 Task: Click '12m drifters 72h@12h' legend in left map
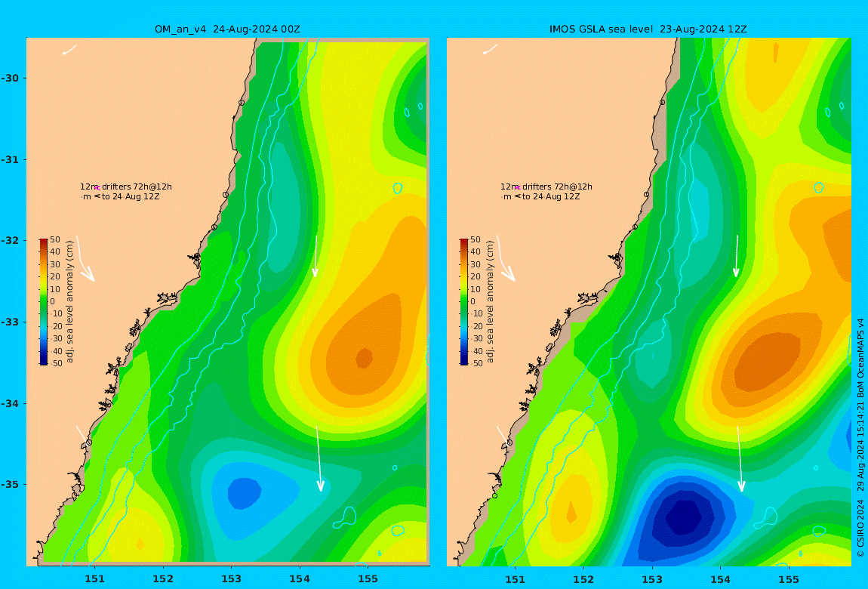pos(125,187)
